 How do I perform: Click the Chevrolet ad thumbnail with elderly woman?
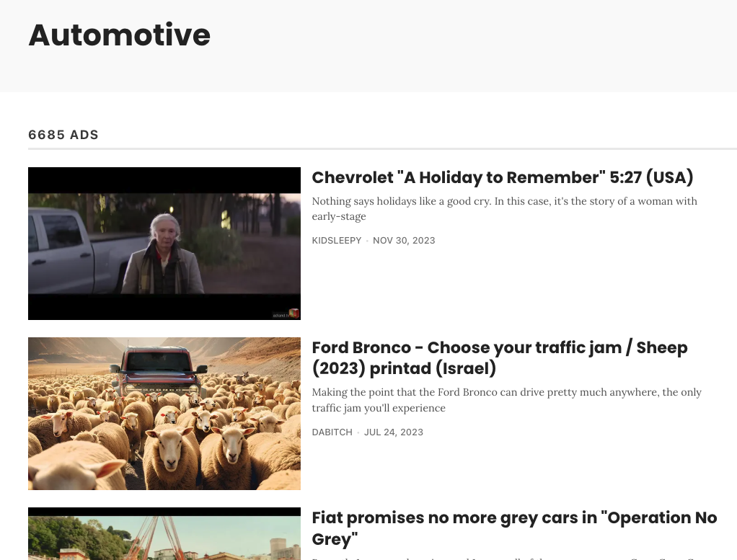[164, 244]
